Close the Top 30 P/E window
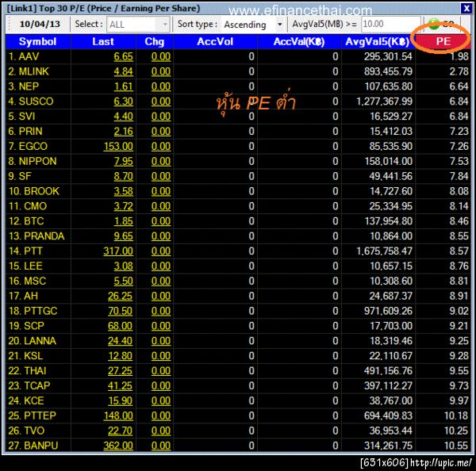The image size is (476, 471). coord(466,8)
